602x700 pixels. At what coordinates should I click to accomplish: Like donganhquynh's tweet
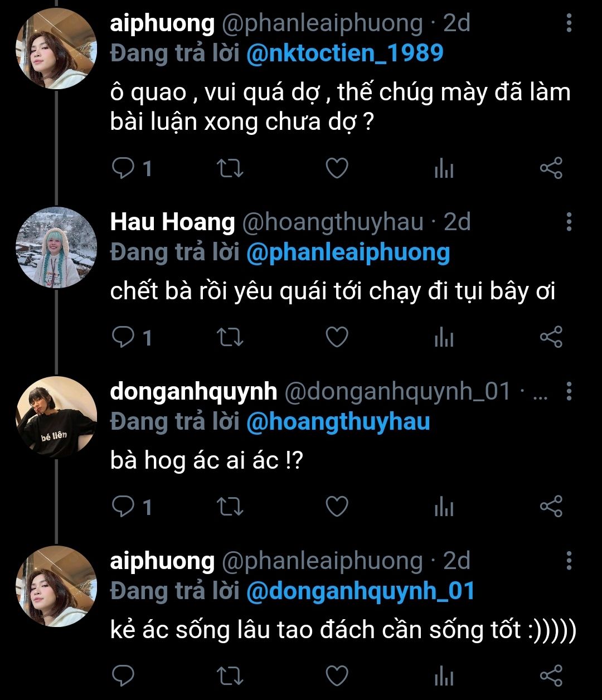coord(337,506)
